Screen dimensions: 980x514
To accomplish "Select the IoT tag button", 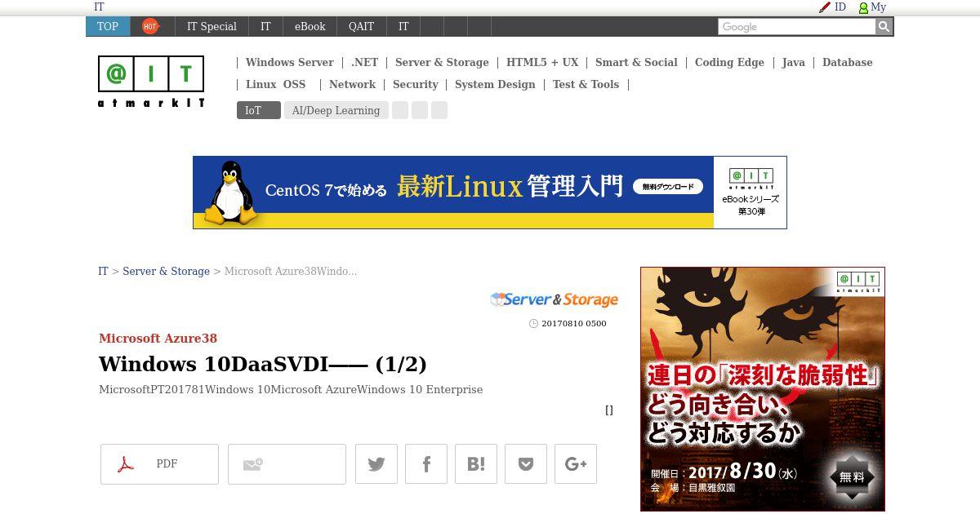I will coord(258,110).
